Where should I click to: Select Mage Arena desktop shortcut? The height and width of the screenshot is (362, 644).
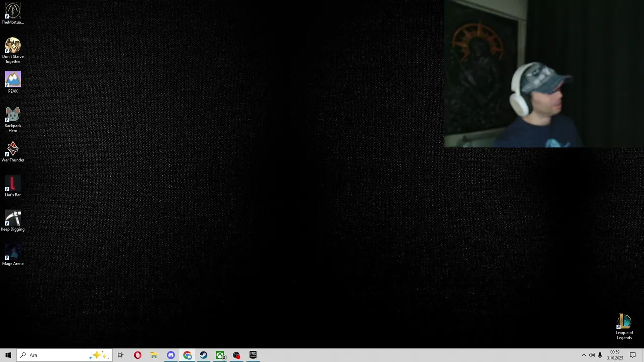13,255
